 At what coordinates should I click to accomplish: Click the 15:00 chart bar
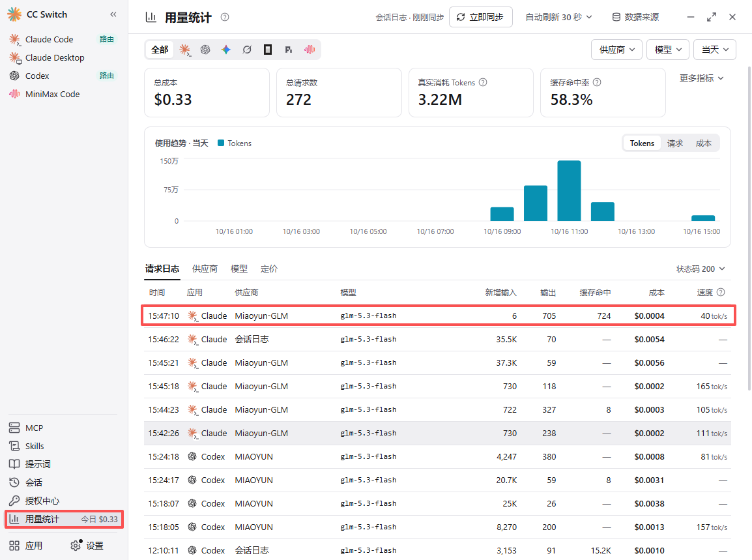[x=702, y=218]
